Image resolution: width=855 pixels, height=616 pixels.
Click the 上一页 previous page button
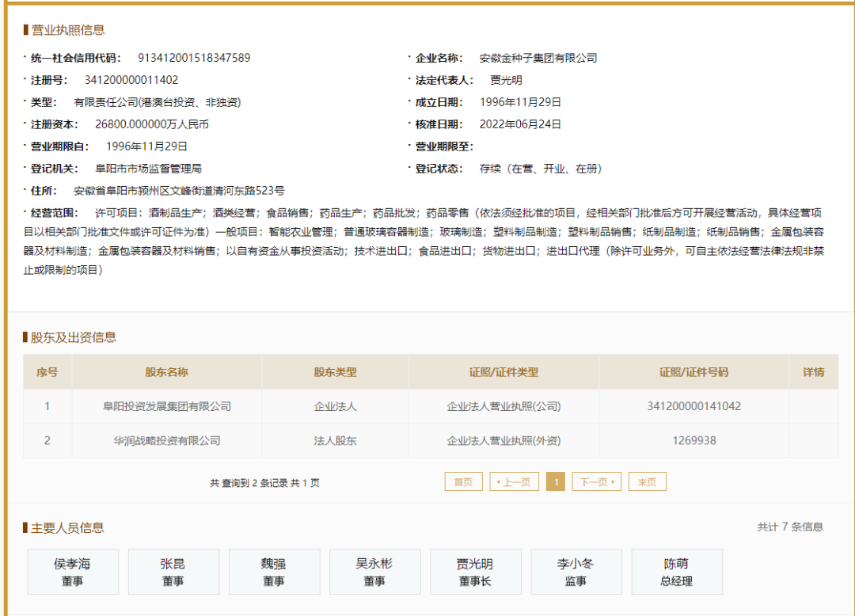pos(515,482)
